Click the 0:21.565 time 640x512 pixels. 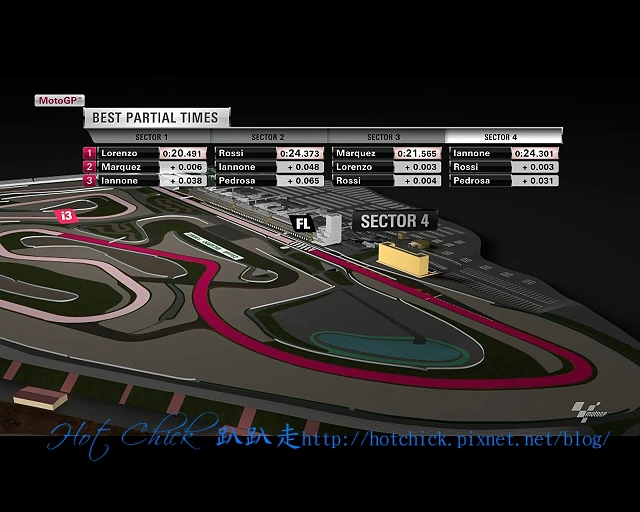417,154
